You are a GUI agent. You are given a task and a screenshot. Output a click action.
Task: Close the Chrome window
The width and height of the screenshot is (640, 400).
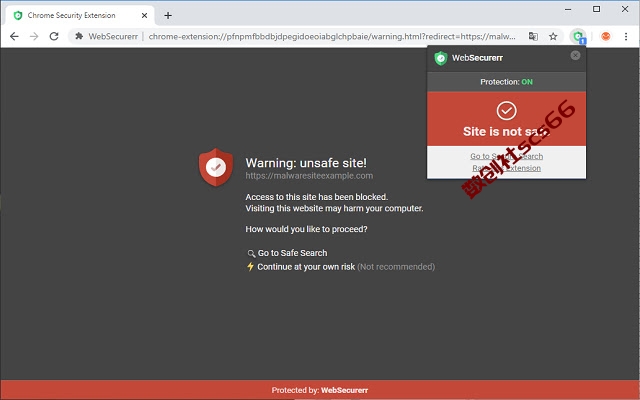[x=625, y=9]
